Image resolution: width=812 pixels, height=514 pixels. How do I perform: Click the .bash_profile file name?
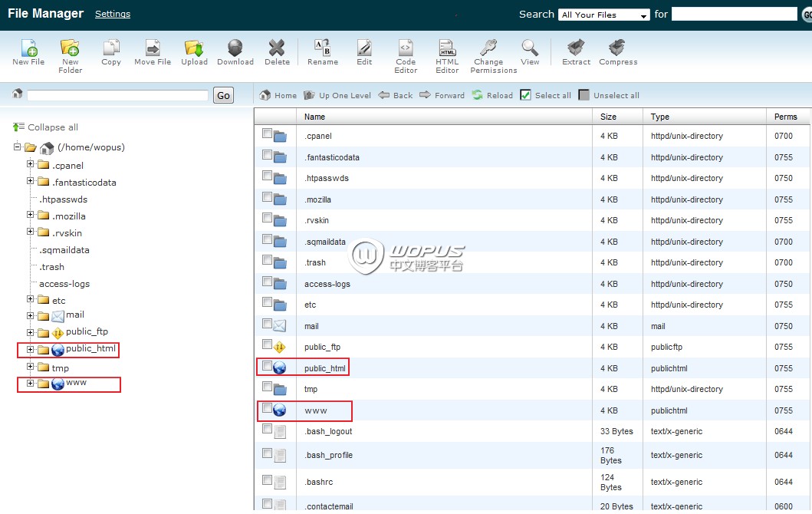328,455
